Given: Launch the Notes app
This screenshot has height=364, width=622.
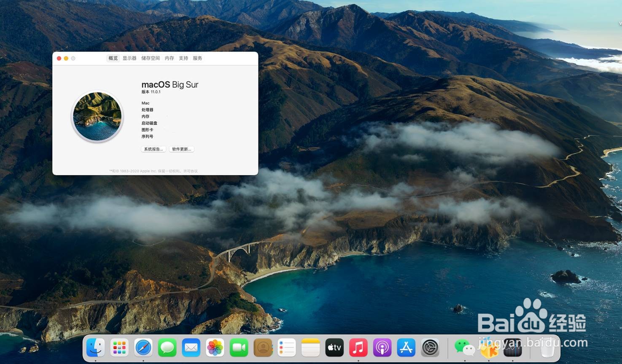Looking at the screenshot, I should 311,348.
